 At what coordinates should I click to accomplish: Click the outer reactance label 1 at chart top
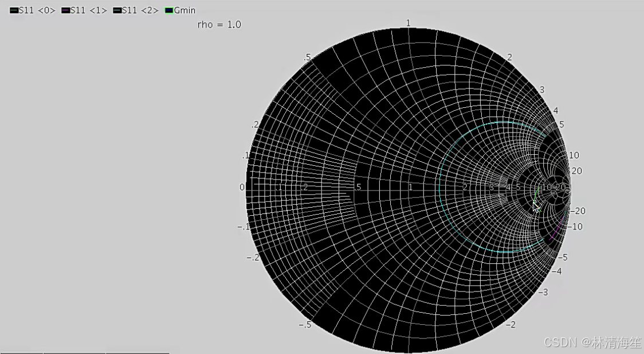408,23
